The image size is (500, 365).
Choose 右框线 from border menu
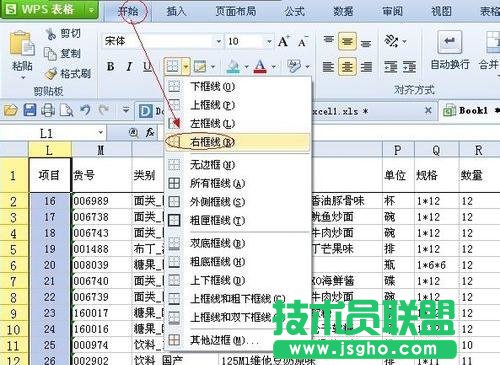pos(238,142)
